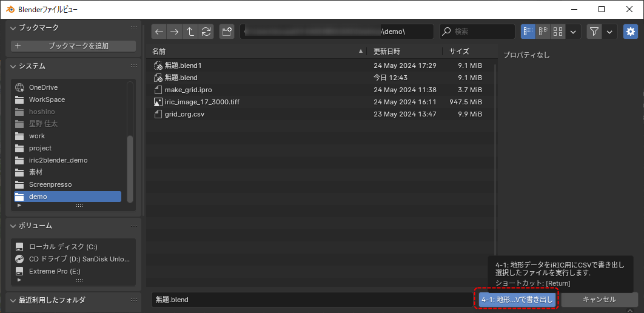Click ブックマーク panel drag grip
Viewport: 644px width, 313px height.
point(134,27)
